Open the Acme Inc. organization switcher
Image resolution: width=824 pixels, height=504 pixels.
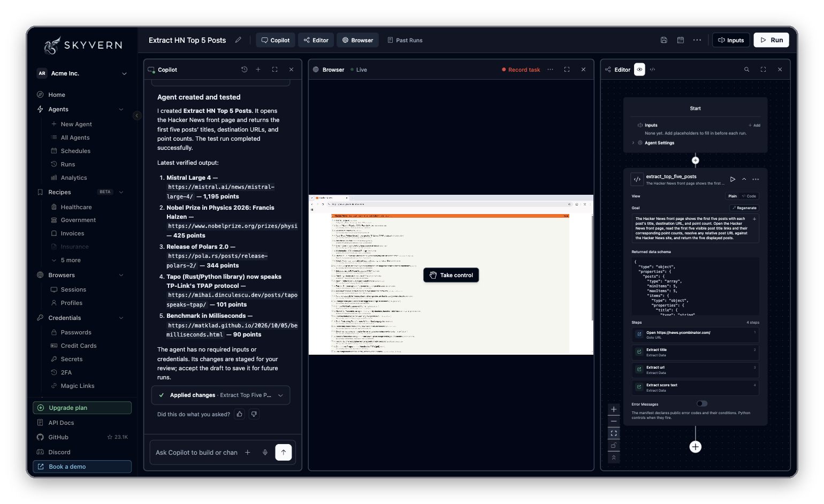pos(83,73)
